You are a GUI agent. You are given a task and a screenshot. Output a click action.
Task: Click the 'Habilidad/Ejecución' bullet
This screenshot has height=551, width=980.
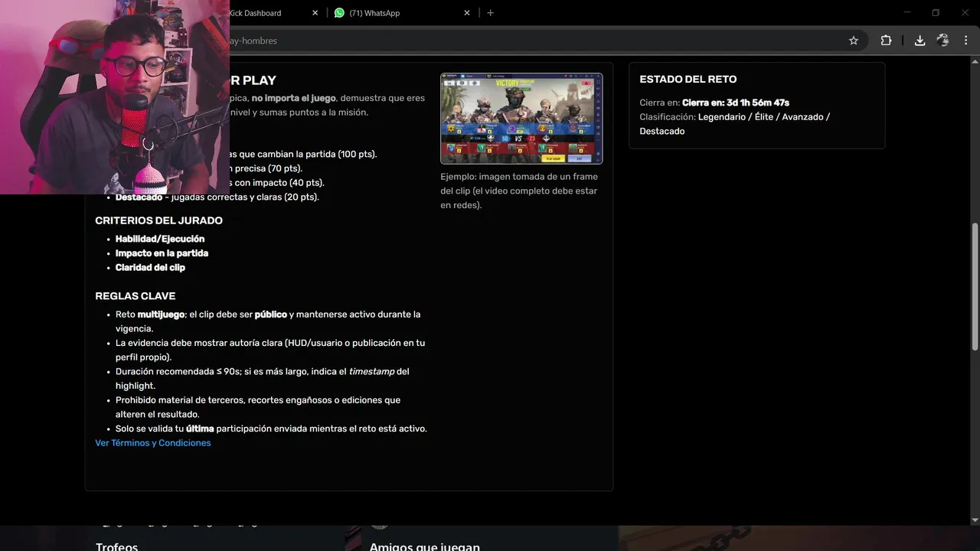point(160,239)
